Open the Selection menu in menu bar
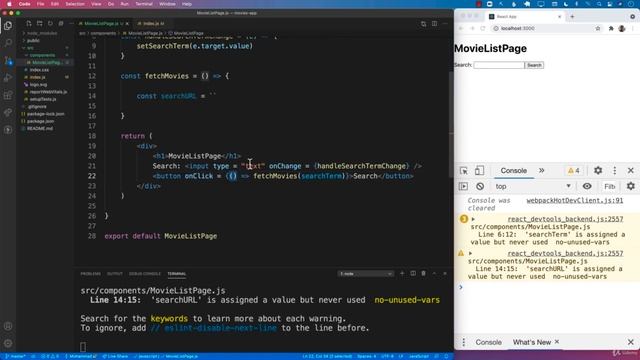This screenshot has width=640, height=360. [x=75, y=4]
